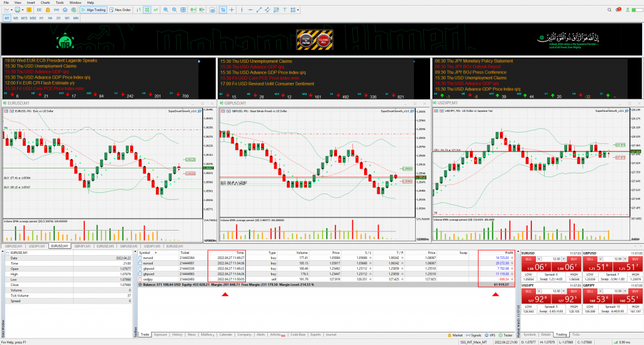The image size is (644, 345).
Task: Toggle the Algo Trading button
Action: 93,10
